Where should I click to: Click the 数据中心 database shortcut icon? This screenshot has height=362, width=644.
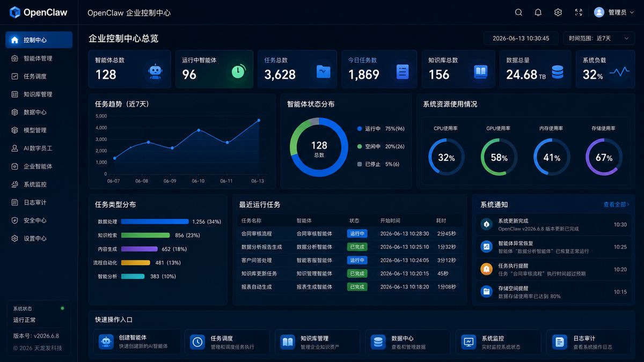[x=379, y=342]
